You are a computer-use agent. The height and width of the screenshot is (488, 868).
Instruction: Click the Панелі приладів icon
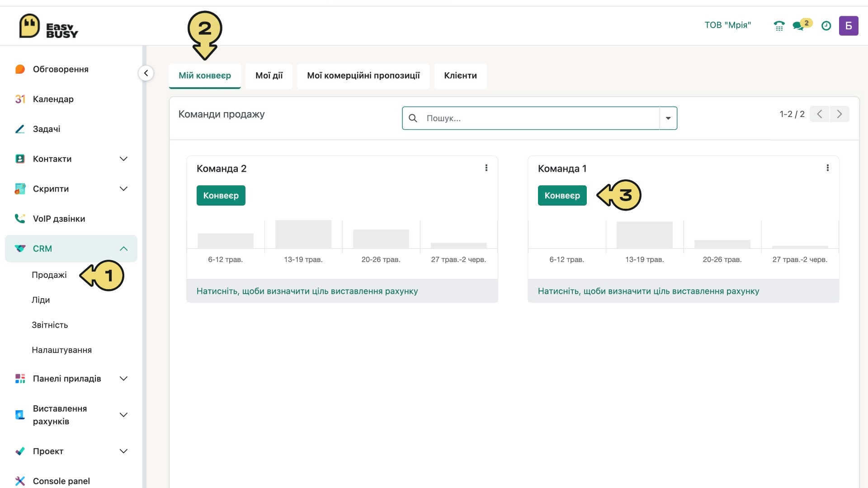click(x=20, y=379)
